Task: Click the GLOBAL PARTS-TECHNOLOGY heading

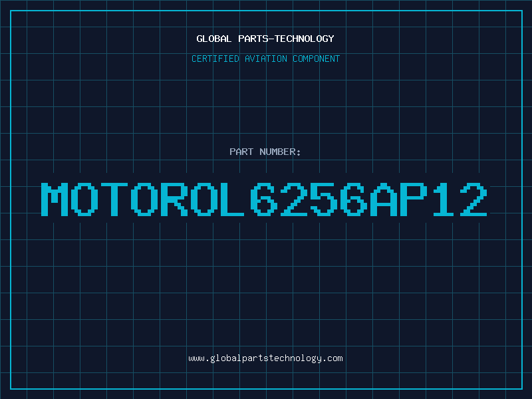Action: (x=265, y=39)
